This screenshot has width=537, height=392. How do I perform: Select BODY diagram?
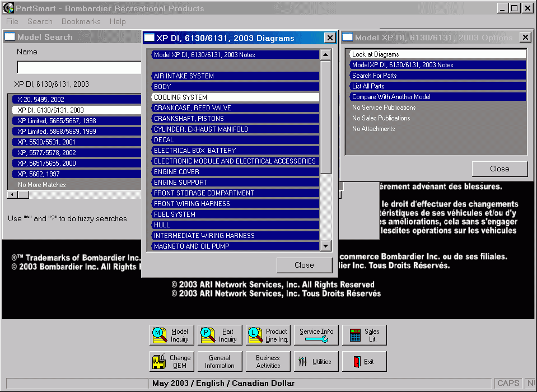(x=235, y=87)
